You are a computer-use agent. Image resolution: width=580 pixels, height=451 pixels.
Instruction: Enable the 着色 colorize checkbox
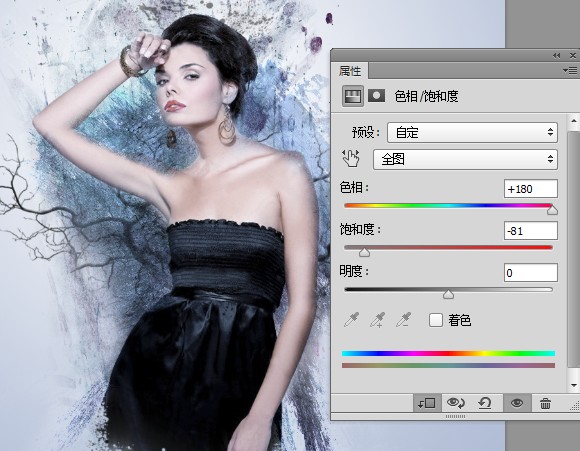point(436,320)
